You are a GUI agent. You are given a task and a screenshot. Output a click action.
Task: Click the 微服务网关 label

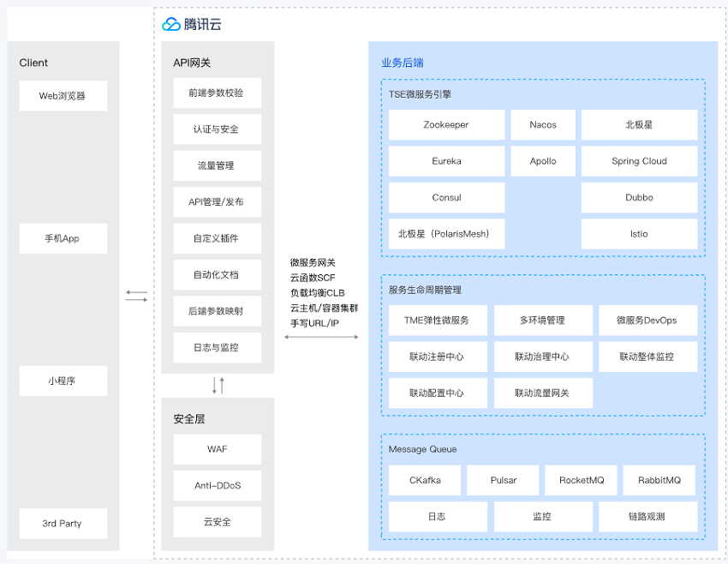pyautogui.click(x=313, y=262)
